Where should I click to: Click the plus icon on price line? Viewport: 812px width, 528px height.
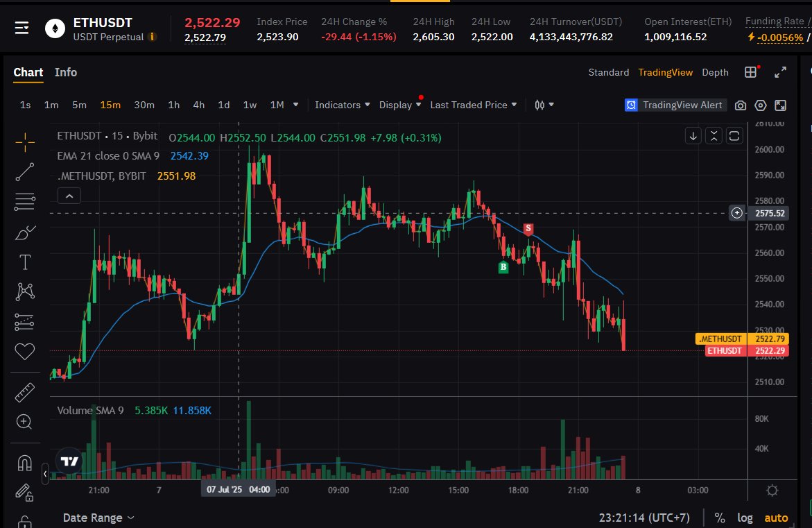click(737, 213)
